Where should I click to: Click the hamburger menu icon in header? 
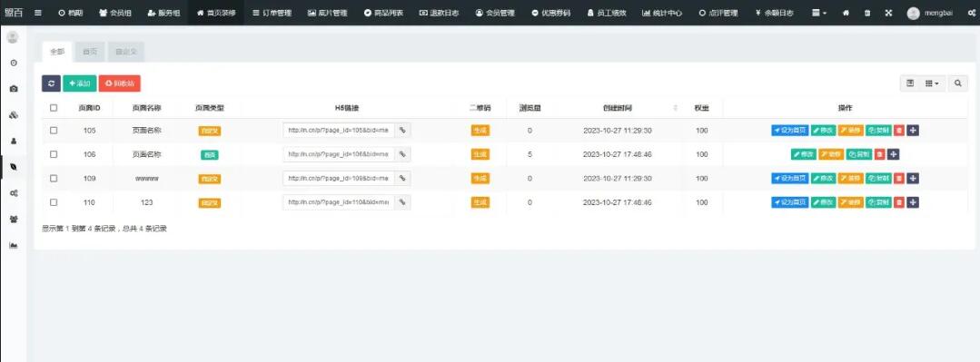click(38, 13)
